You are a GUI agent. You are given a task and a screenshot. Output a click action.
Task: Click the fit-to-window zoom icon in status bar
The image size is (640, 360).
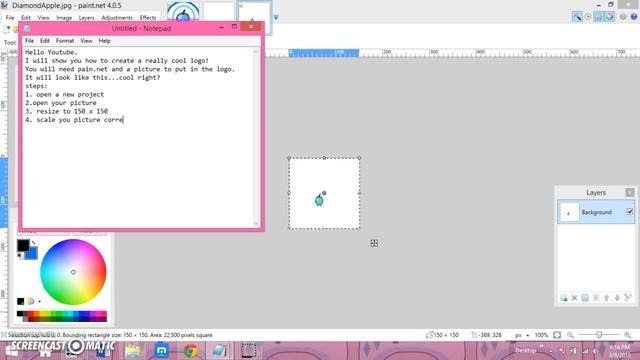tap(557, 335)
